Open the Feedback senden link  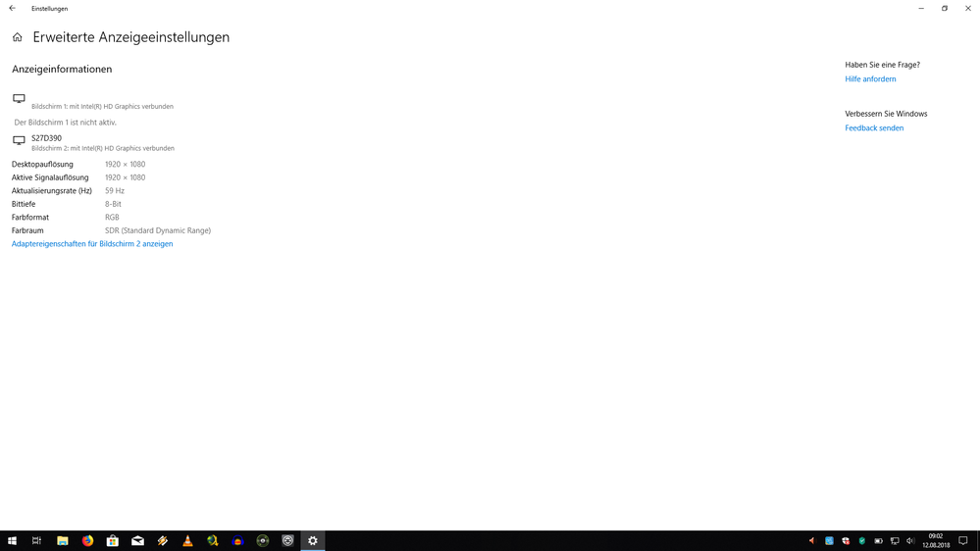tap(874, 128)
